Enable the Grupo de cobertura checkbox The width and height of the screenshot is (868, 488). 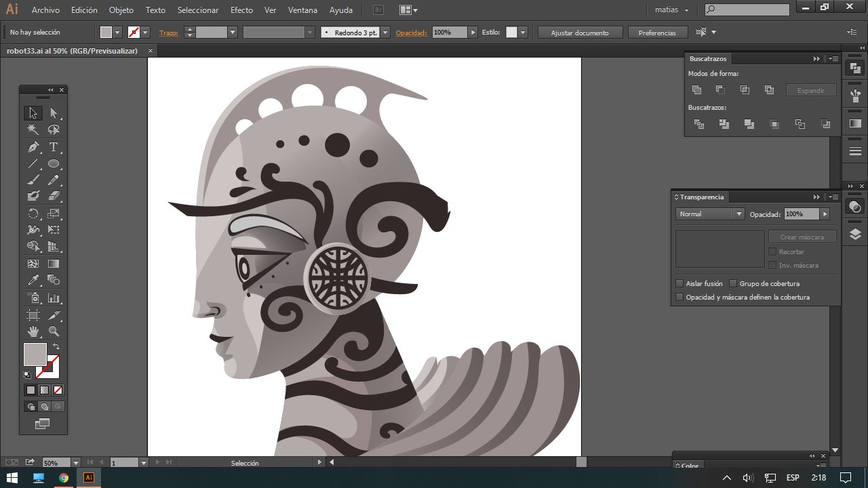(x=733, y=283)
